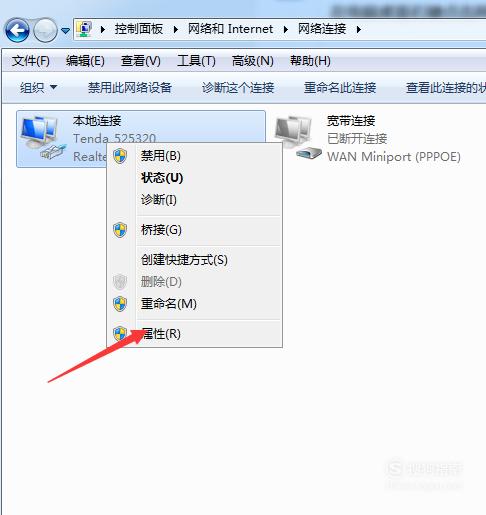Open the 高级(N) menu
486x515 pixels.
click(253, 61)
